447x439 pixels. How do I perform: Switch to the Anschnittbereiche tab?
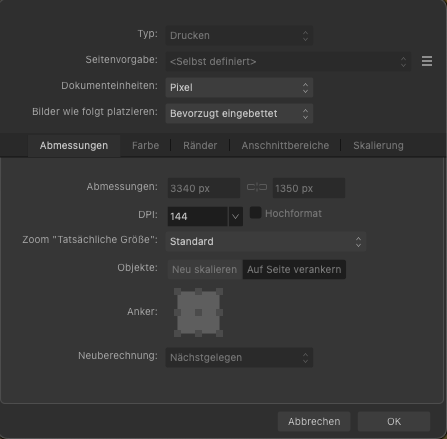285,146
